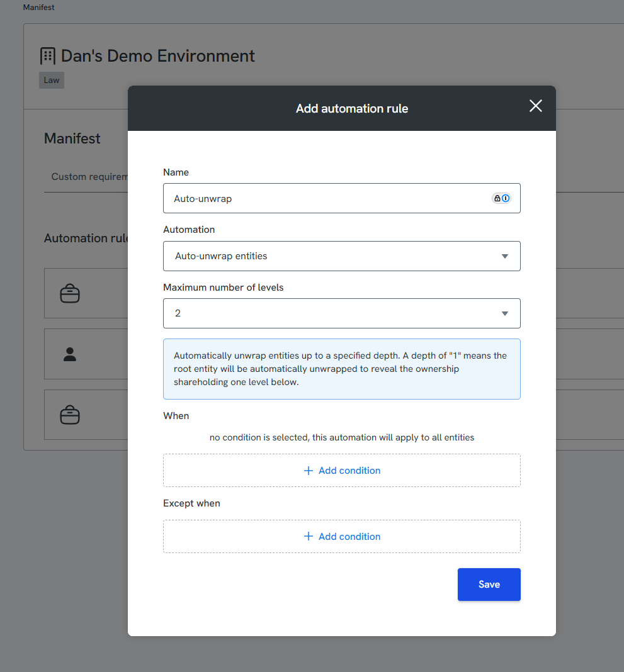Close the Add automation rule dialog

[535, 106]
